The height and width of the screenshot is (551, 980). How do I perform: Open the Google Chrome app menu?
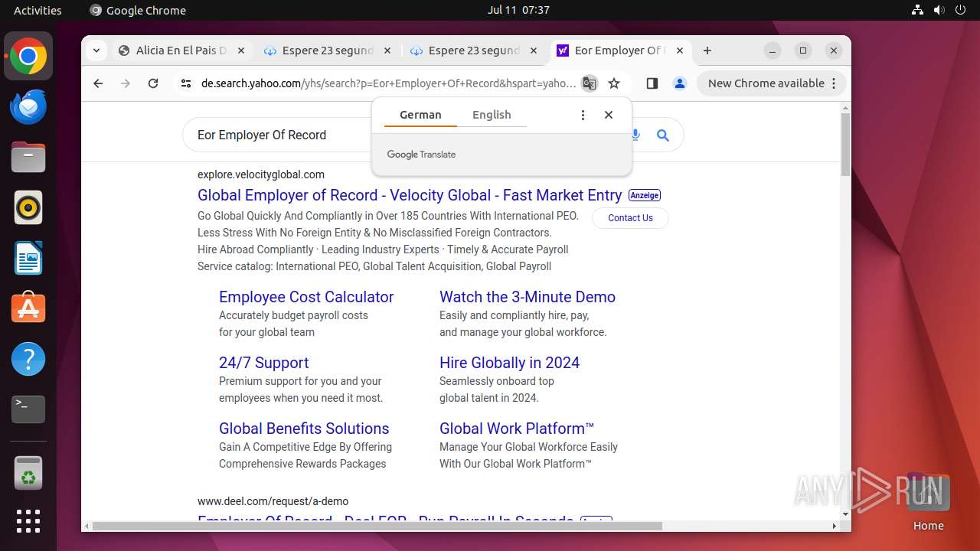point(138,10)
